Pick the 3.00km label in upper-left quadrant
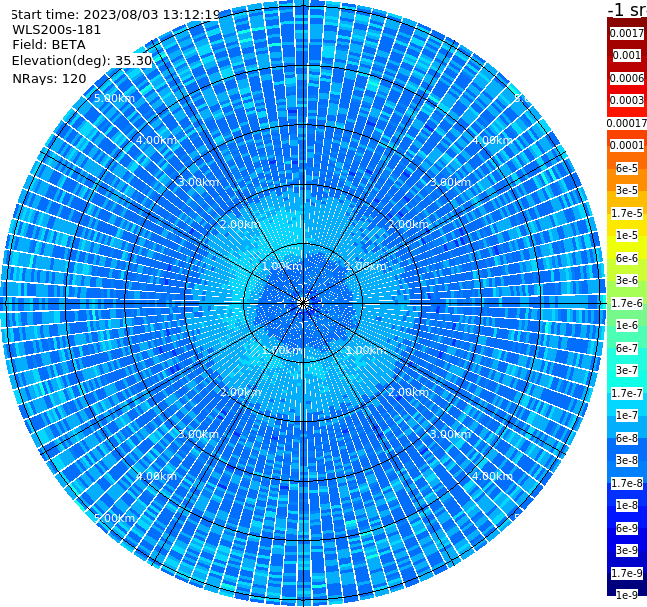Image resolution: width=647 pixels, height=607 pixels. click(x=198, y=182)
